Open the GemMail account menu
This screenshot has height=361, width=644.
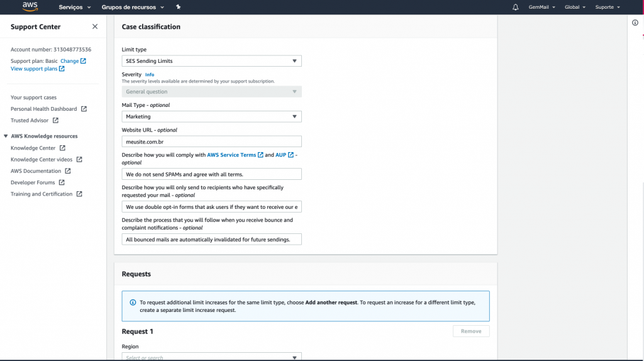click(541, 7)
